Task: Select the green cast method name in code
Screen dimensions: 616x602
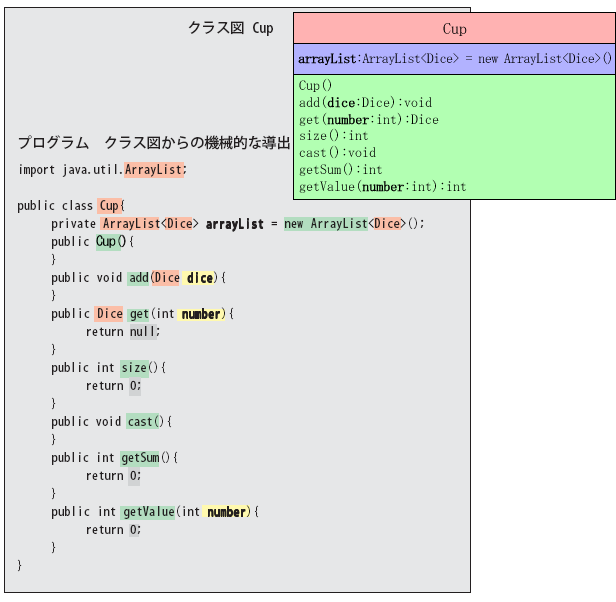Action: coord(140,422)
